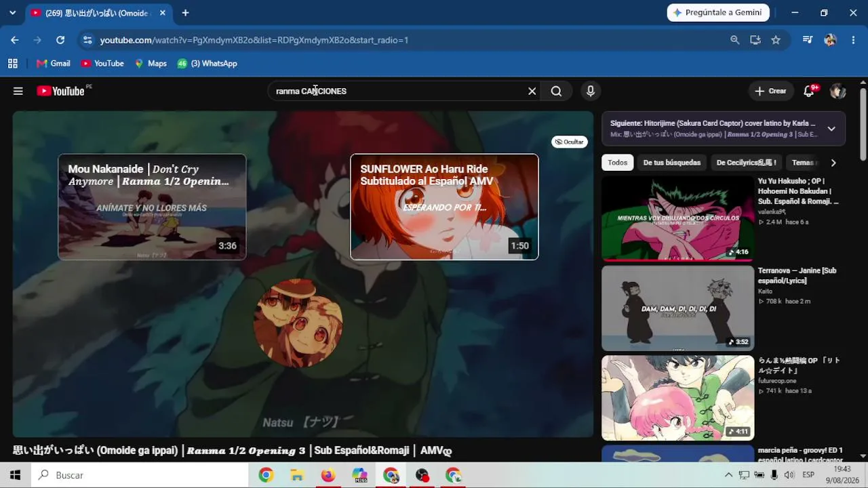Open the Windows Start menu
Screen dimensions: 868x488
click(x=15, y=475)
